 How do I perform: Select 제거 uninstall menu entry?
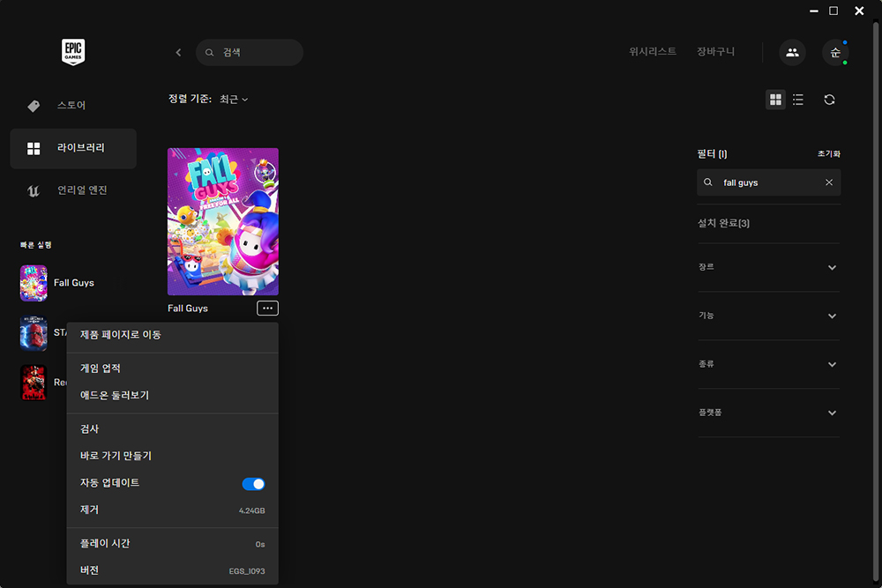tap(172, 510)
